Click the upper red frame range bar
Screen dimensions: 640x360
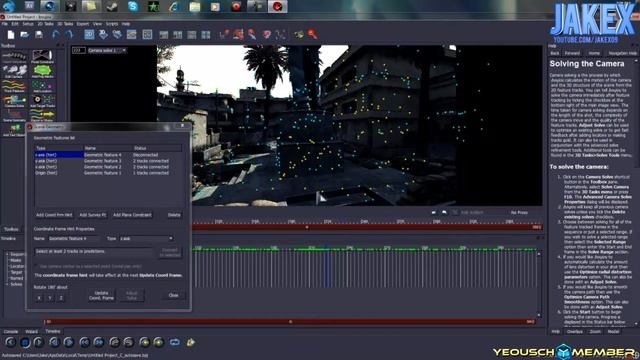367,227
